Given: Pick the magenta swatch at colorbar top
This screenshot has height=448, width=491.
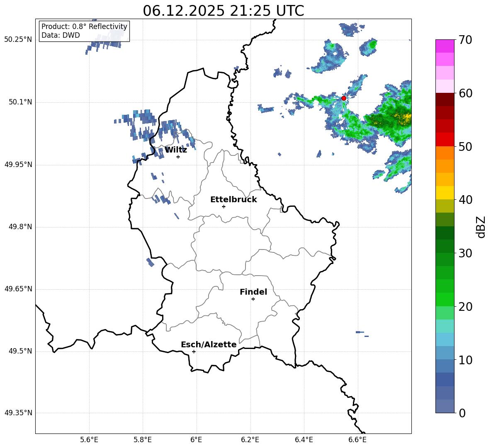Looking at the screenshot, I should point(445,46).
